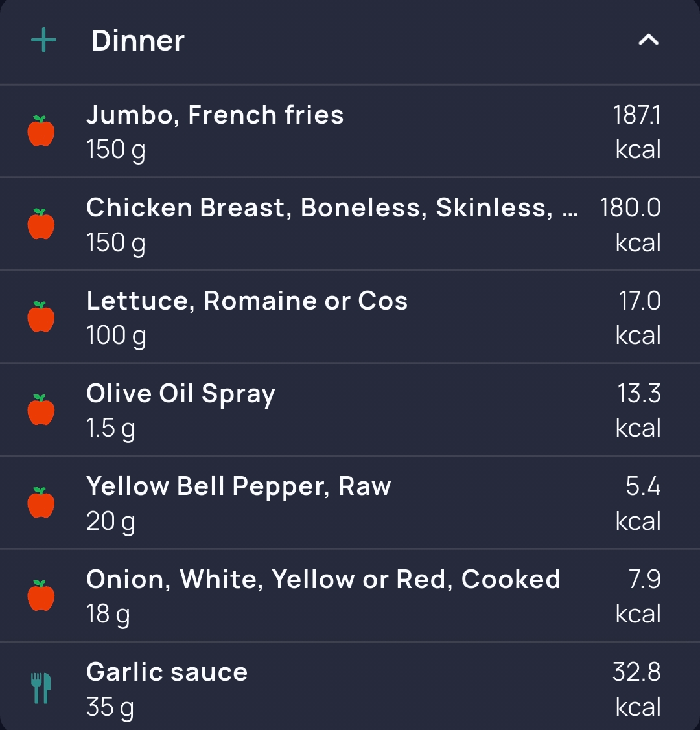Click the Dinner section title
The width and height of the screenshot is (700, 730).
138,41
